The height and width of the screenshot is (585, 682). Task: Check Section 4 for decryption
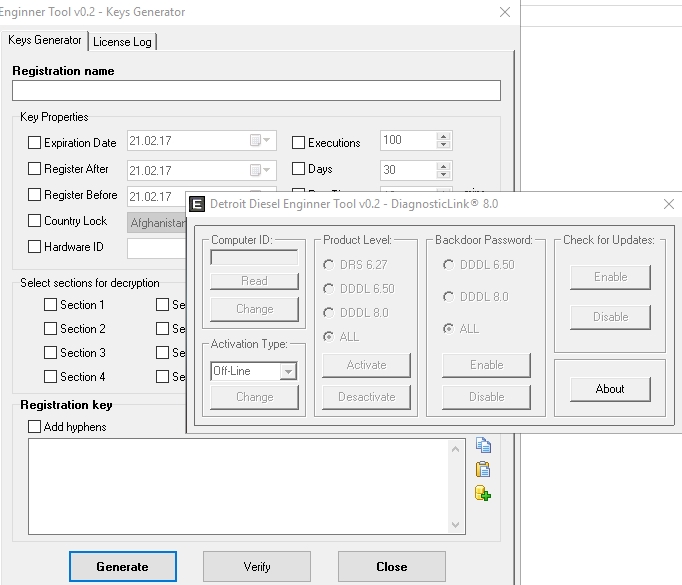click(x=50, y=376)
